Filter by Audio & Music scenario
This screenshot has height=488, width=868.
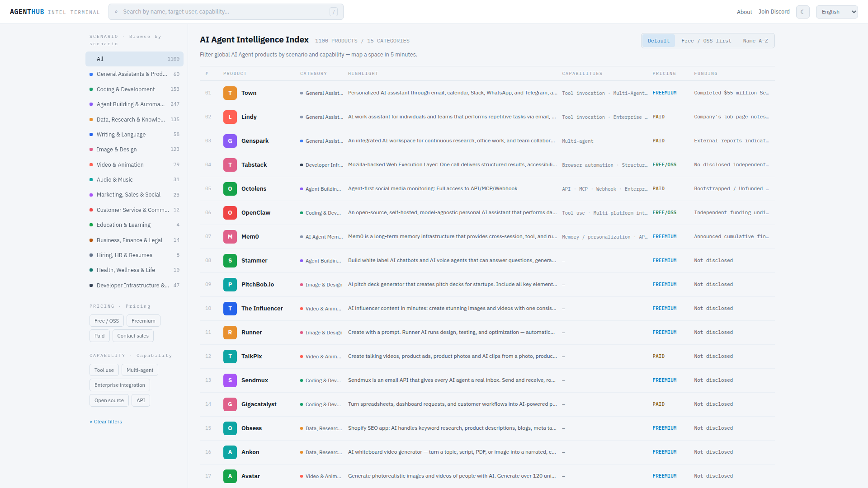[x=134, y=180]
